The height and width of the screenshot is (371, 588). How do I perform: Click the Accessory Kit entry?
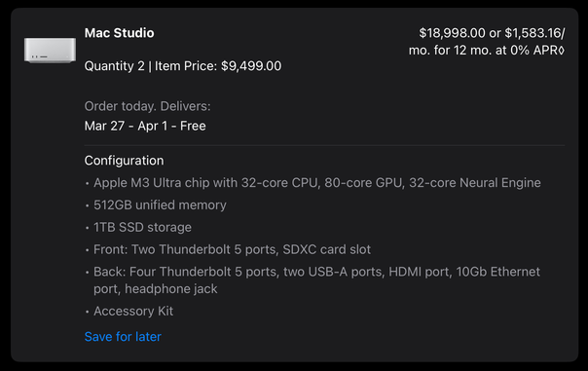point(133,311)
